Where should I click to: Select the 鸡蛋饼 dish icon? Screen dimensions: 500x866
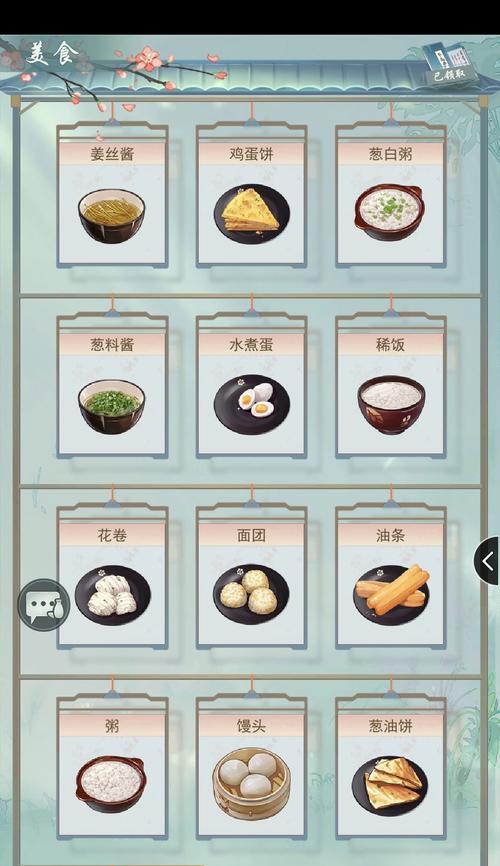(x=252, y=213)
